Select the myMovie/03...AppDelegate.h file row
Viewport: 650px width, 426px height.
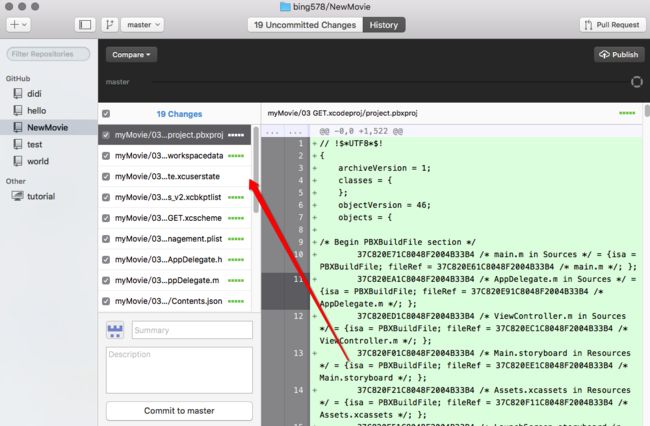pyautogui.click(x=175, y=260)
